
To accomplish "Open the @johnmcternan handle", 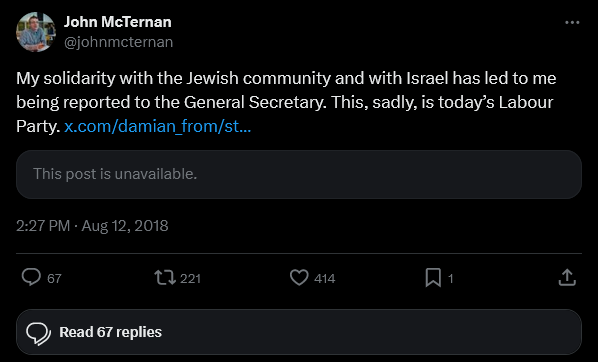I will tap(118, 42).
